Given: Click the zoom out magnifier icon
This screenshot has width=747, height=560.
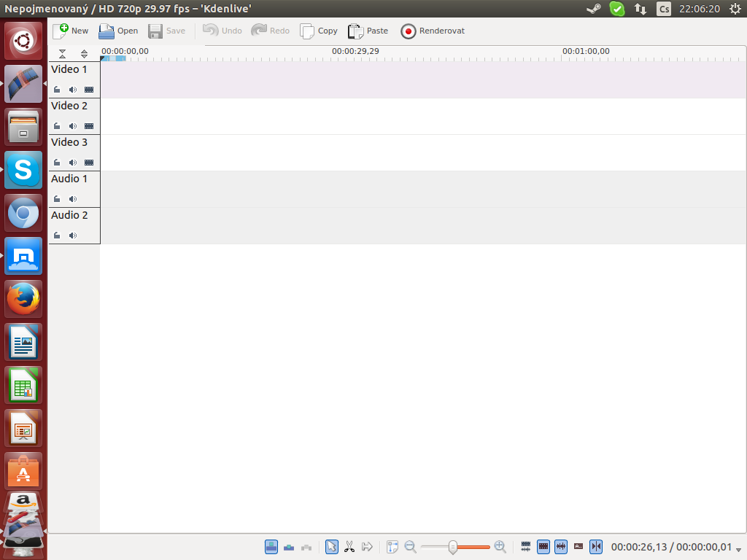Looking at the screenshot, I should (x=410, y=546).
